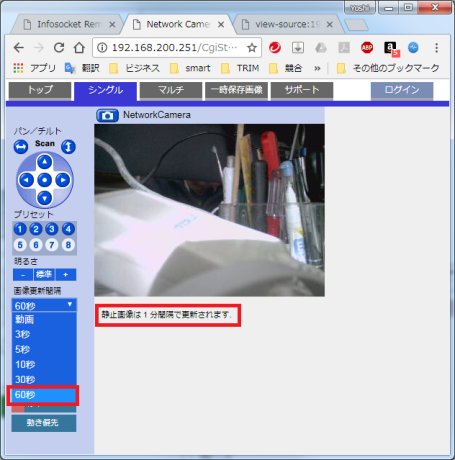Image resolution: width=455 pixels, height=460 pixels.
Task: Click the ログイン button
Action: [x=402, y=90]
